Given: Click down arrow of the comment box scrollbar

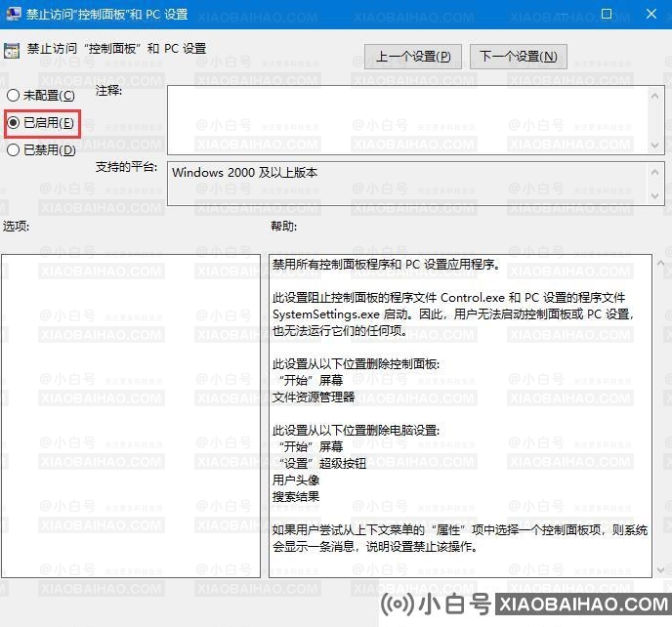Looking at the screenshot, I should click(654, 145).
